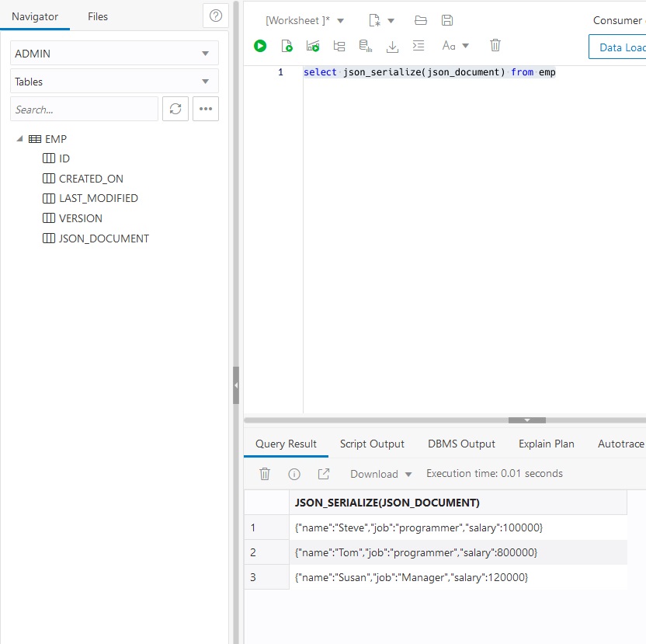The image size is (646, 644).
Task: Click the Format (indent) icon
Action: tap(419, 45)
